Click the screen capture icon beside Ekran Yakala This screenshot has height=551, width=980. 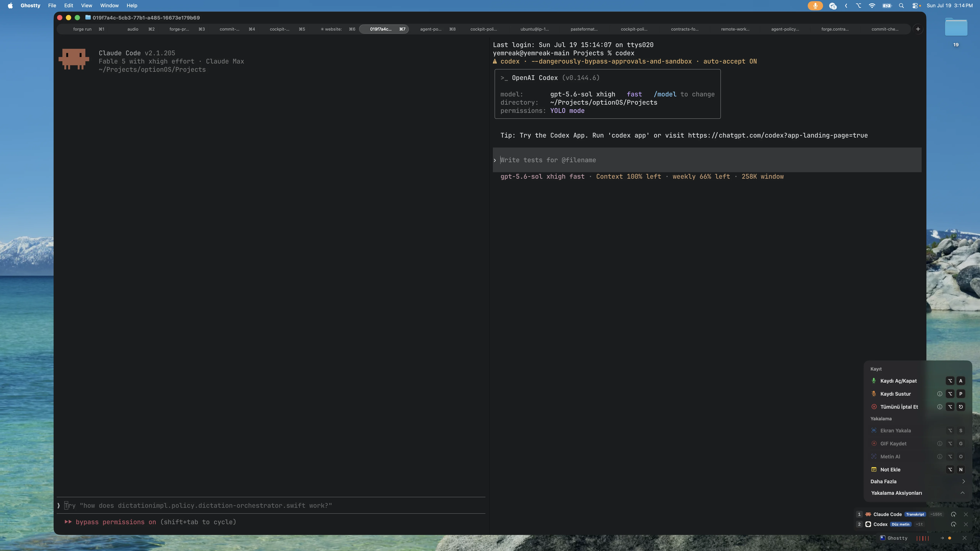coord(874,430)
